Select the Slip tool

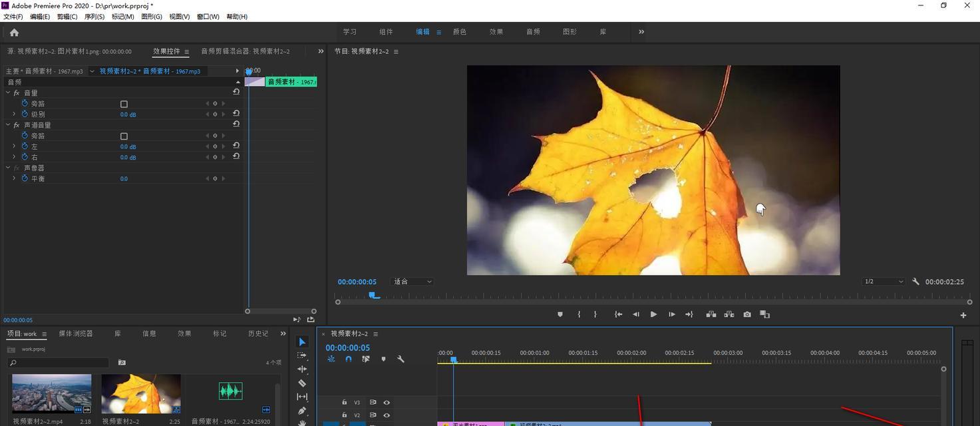(302, 397)
